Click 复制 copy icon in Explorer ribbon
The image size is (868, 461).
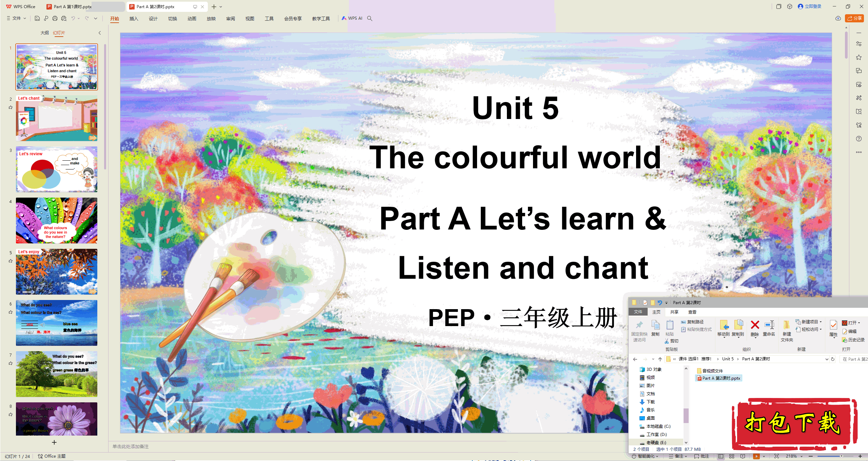tap(655, 328)
